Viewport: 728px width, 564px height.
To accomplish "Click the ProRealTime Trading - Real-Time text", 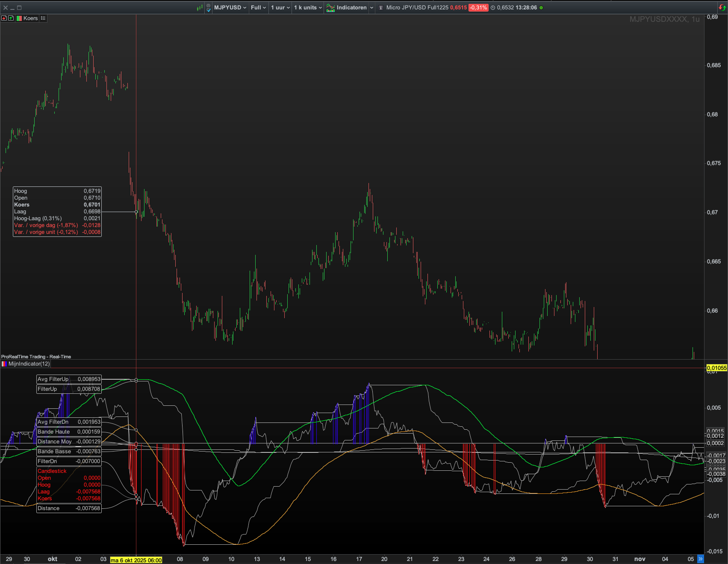I will point(36,357).
